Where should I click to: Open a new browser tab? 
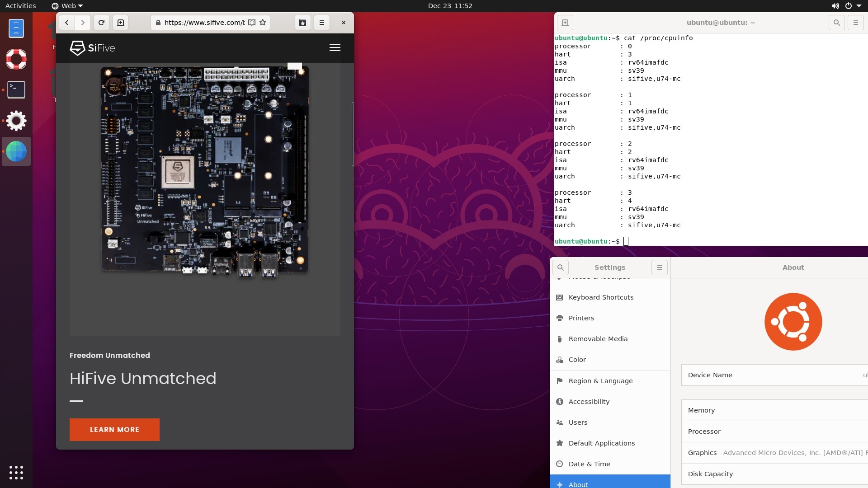click(x=121, y=23)
